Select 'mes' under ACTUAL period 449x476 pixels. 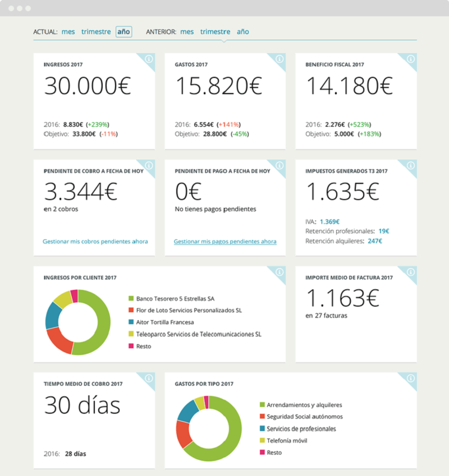[68, 32]
